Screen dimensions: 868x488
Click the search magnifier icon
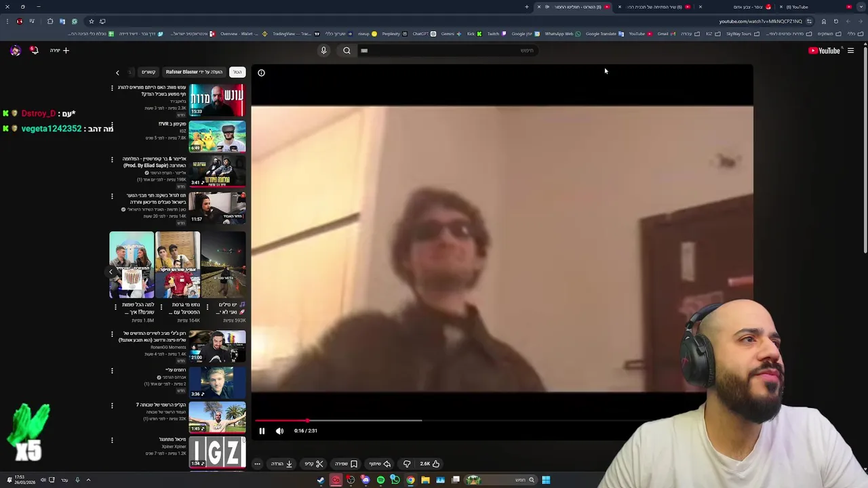point(347,50)
